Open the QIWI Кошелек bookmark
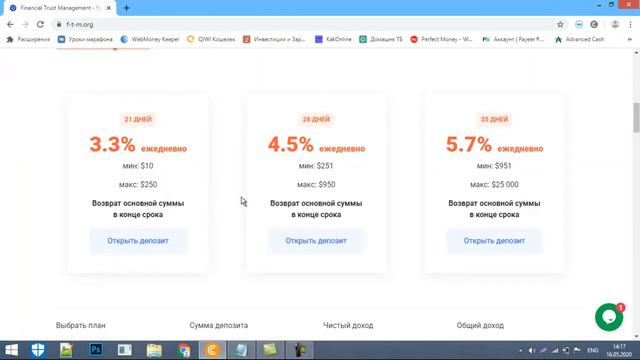The width and height of the screenshot is (640, 360). (211, 39)
